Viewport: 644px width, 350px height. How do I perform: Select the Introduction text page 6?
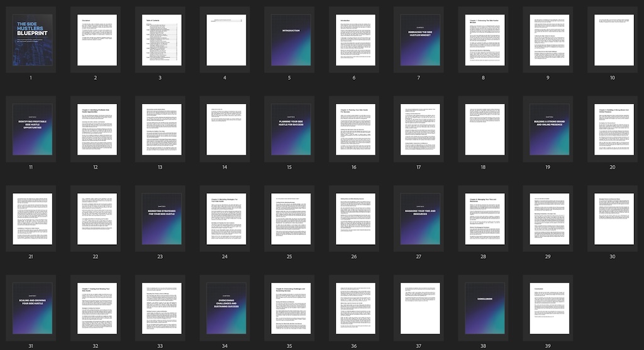point(356,40)
